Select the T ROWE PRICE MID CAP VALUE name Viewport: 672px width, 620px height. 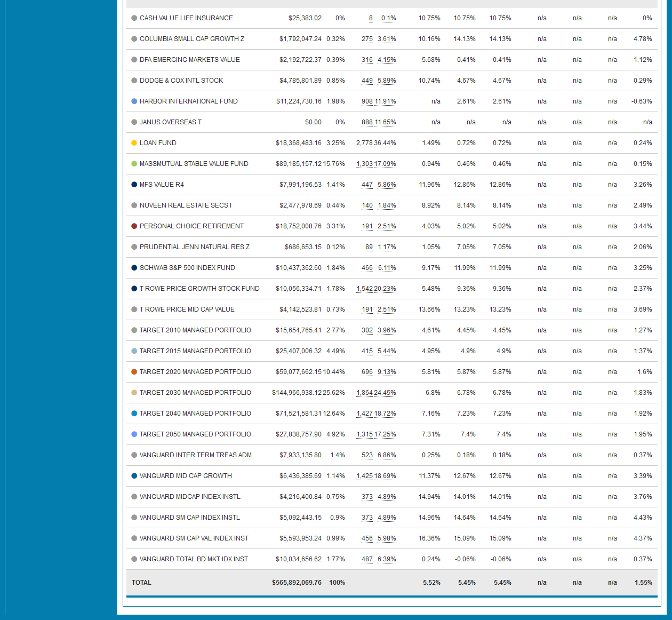[x=187, y=309]
